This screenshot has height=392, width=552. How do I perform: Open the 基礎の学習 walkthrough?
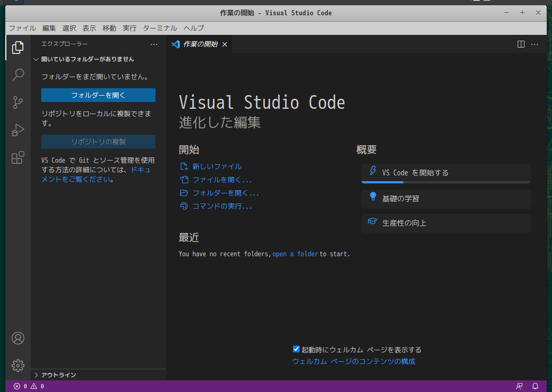pos(446,199)
